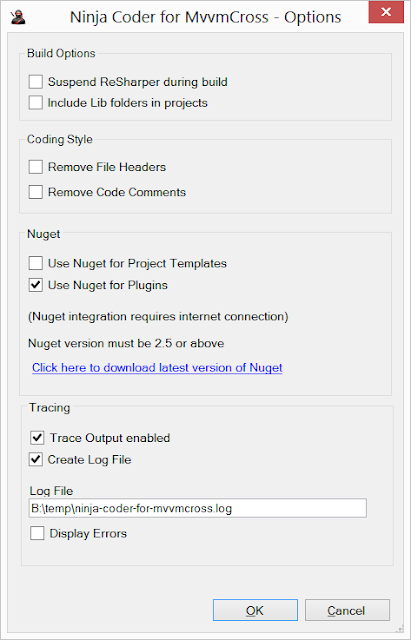Open the link to download latest Nuget
The width and height of the screenshot is (411, 640).
[x=157, y=367]
